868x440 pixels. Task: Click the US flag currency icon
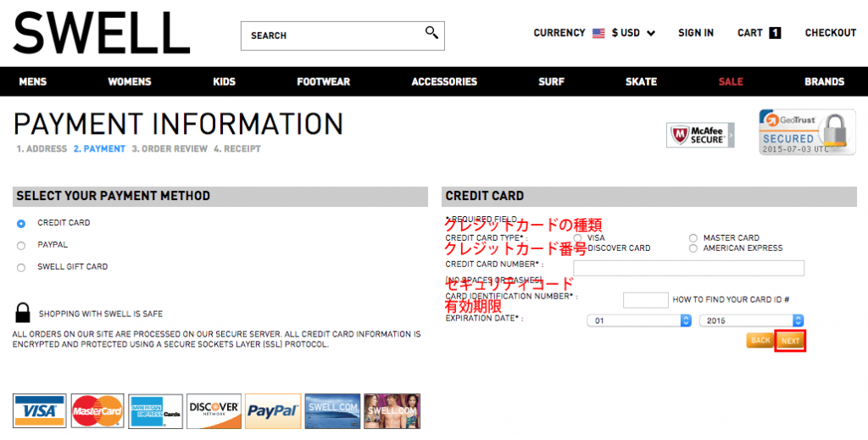tap(598, 33)
